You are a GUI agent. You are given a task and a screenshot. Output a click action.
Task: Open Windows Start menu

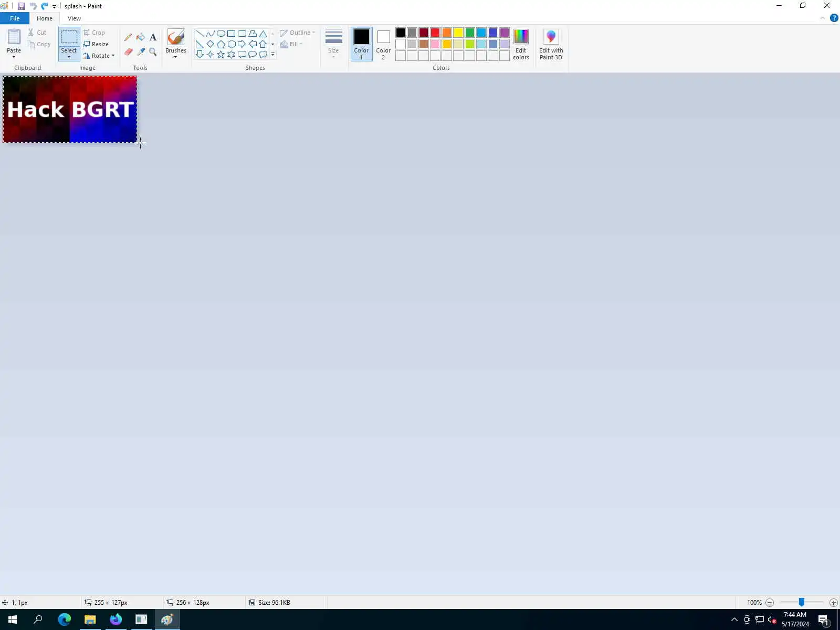point(13,619)
